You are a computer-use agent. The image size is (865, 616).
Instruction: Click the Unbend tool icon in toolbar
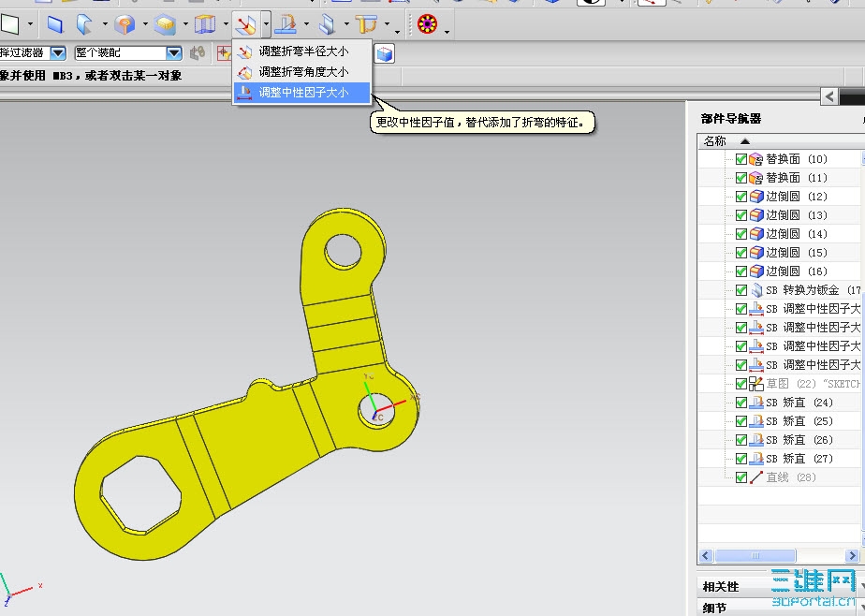coord(286,24)
